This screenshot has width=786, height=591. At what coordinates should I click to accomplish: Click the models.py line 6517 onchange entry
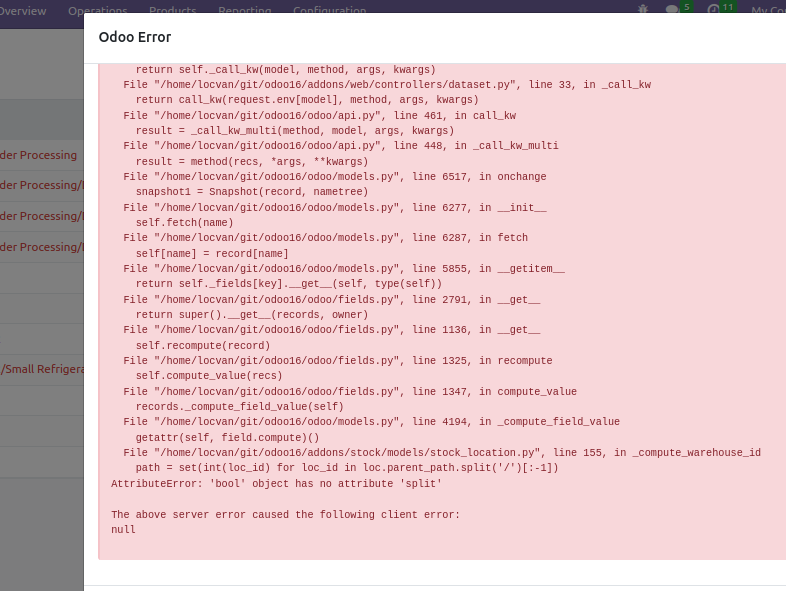[x=335, y=176]
